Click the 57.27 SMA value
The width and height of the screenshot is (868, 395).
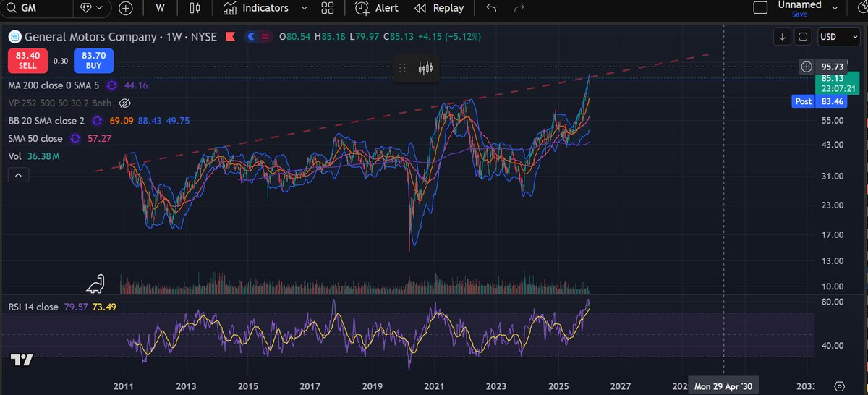click(x=99, y=138)
